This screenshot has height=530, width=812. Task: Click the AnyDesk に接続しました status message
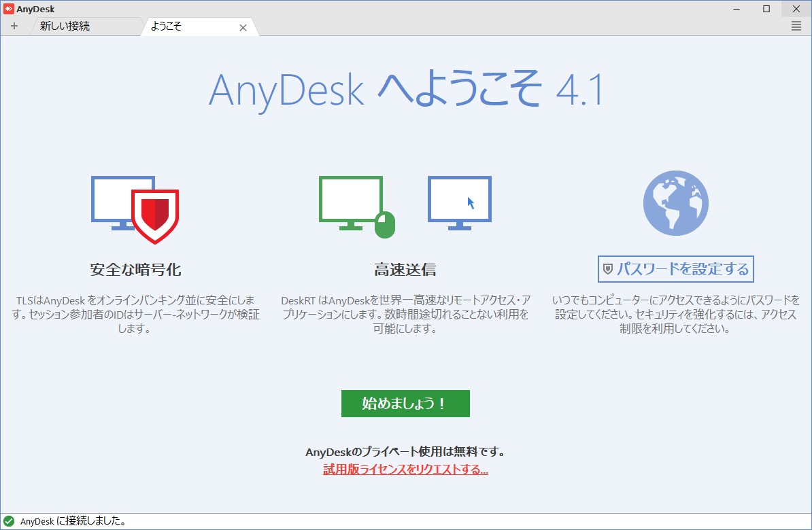pyautogui.click(x=73, y=522)
